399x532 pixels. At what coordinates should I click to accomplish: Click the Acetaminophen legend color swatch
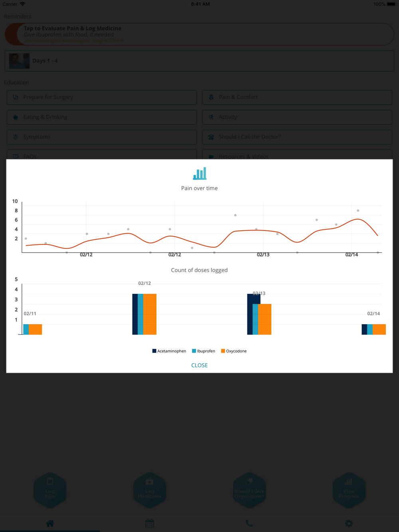point(154,351)
